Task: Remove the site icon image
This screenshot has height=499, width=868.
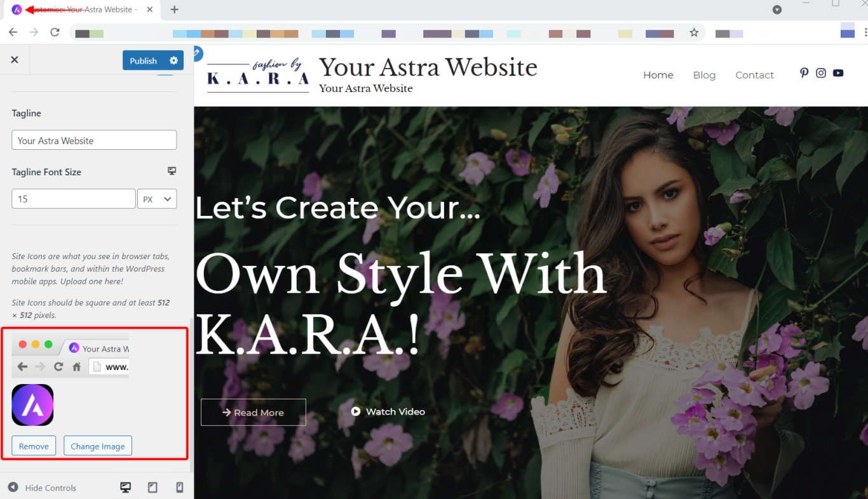Action: [34, 446]
